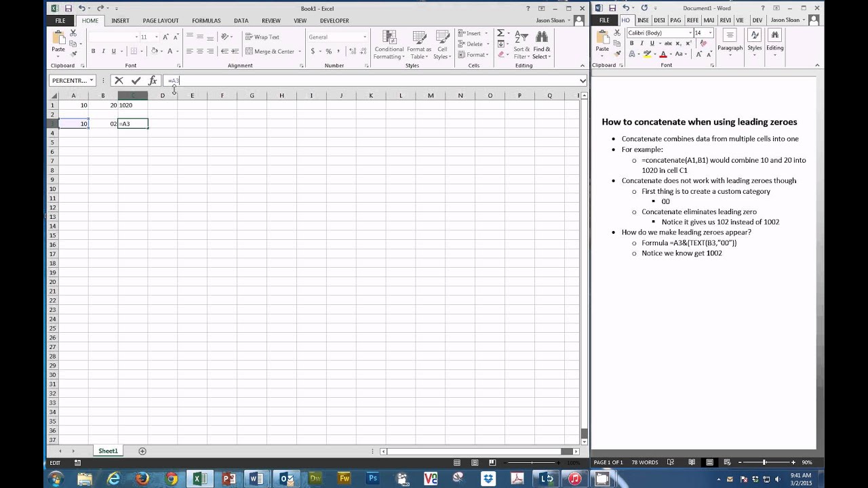Open Excel fill color picker

(x=154, y=52)
